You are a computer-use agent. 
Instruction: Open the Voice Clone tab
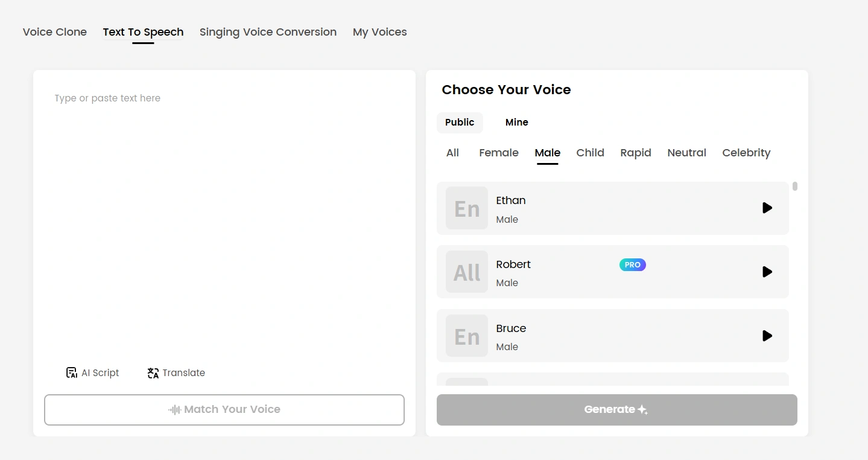click(55, 32)
